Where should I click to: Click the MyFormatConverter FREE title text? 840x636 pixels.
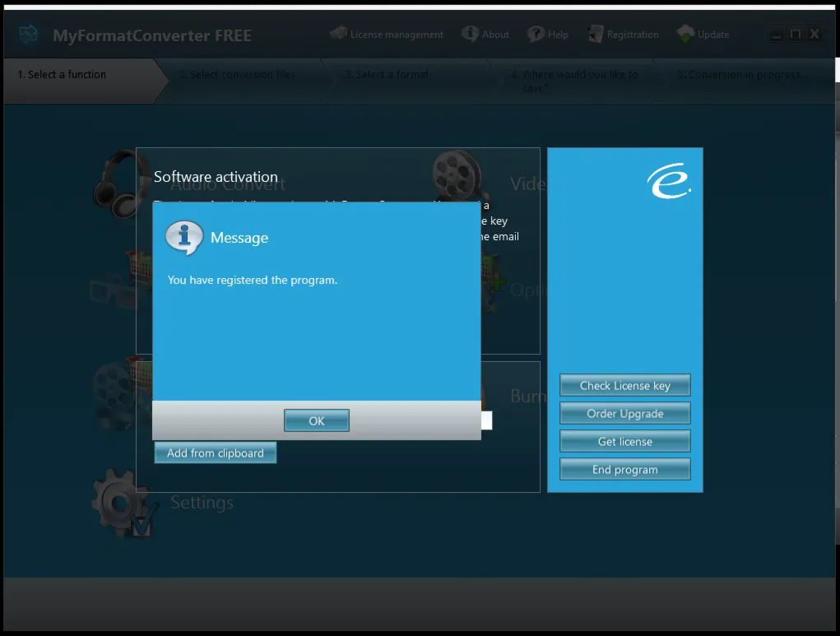coord(152,35)
